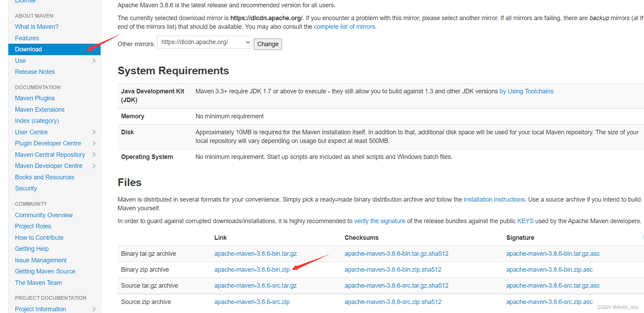Open the Use sidebar entry
The width and height of the screenshot is (644, 313).
(x=20, y=61)
